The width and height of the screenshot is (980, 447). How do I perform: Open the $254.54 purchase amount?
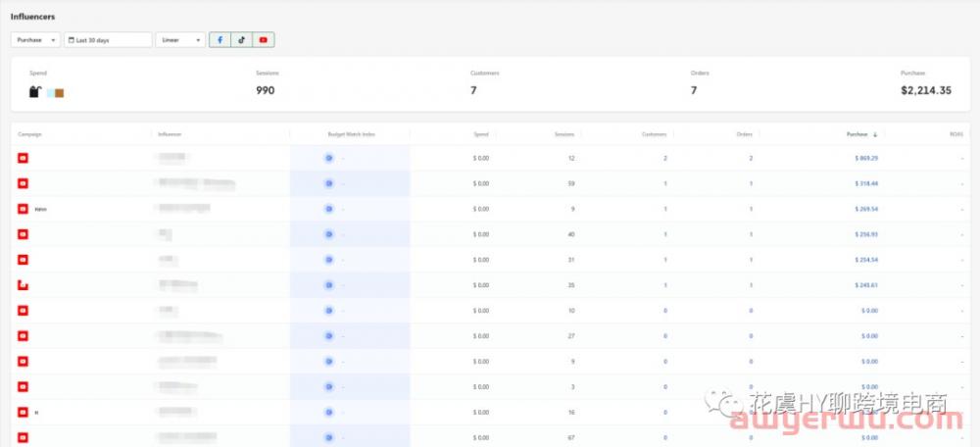click(866, 260)
